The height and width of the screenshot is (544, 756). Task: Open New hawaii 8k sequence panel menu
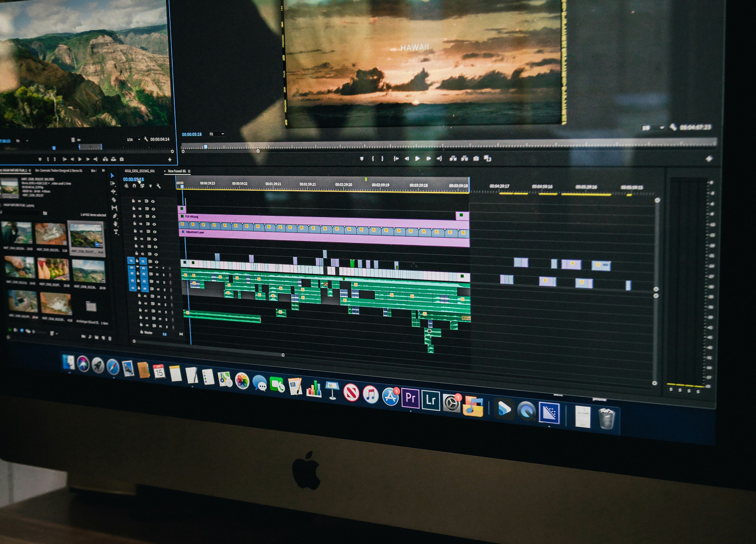click(189, 171)
